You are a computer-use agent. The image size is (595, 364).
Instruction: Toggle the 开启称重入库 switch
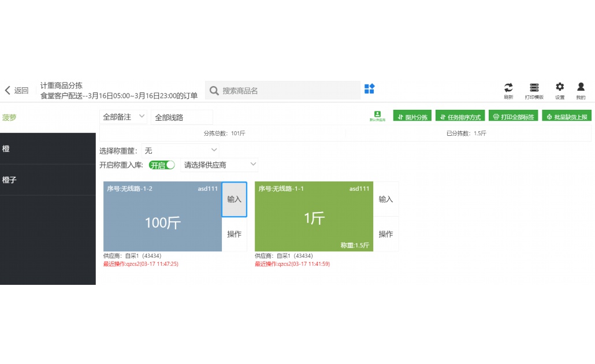tap(162, 165)
